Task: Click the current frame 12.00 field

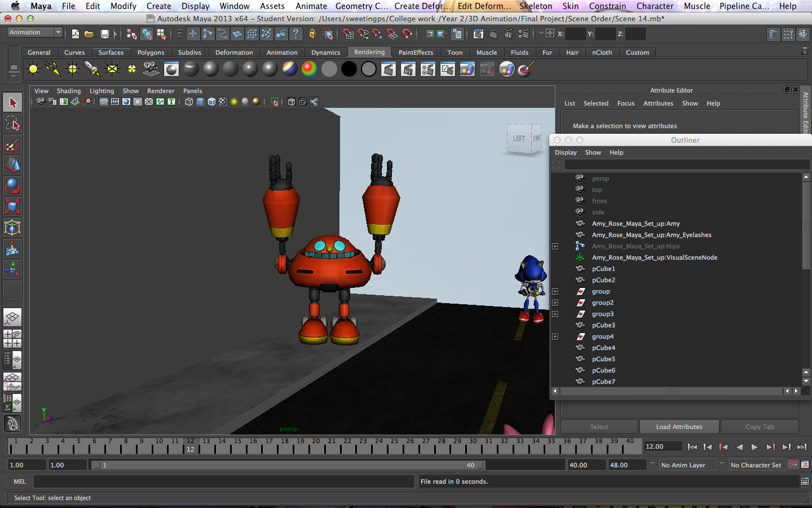Action: 663,446
